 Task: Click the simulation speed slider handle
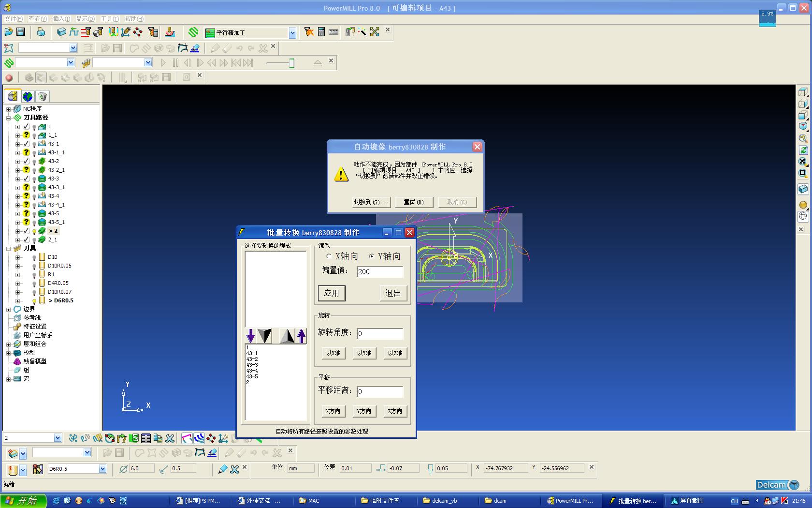[291, 63]
